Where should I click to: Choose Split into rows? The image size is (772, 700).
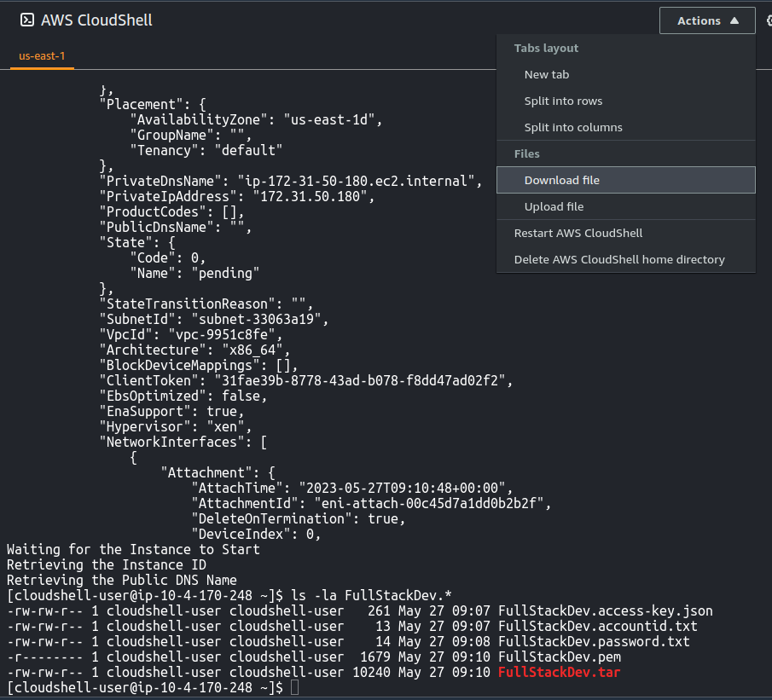pyautogui.click(x=563, y=101)
